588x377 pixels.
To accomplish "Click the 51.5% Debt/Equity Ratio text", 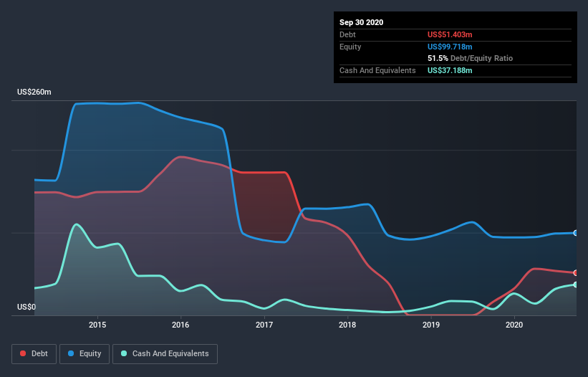I will click(471, 58).
